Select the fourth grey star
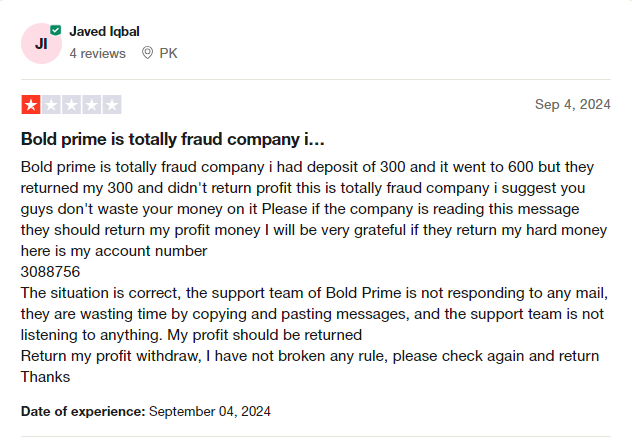The height and width of the screenshot is (442, 632). click(x=91, y=105)
